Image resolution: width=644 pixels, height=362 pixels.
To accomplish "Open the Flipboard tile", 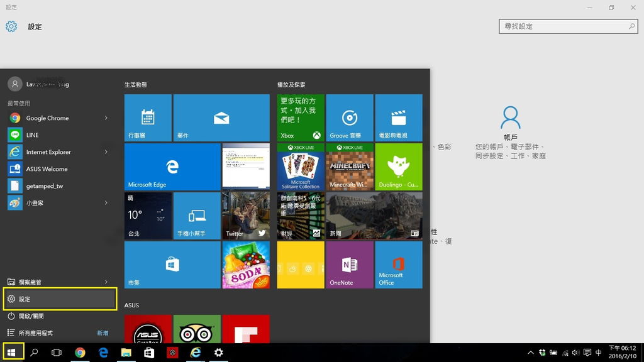I will pyautogui.click(x=246, y=329).
